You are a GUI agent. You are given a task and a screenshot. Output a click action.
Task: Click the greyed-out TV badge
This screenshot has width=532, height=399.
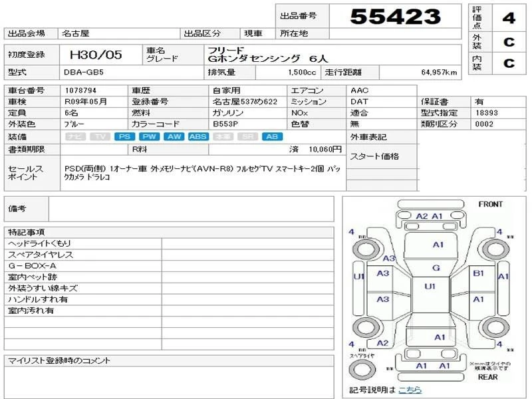(x=100, y=137)
